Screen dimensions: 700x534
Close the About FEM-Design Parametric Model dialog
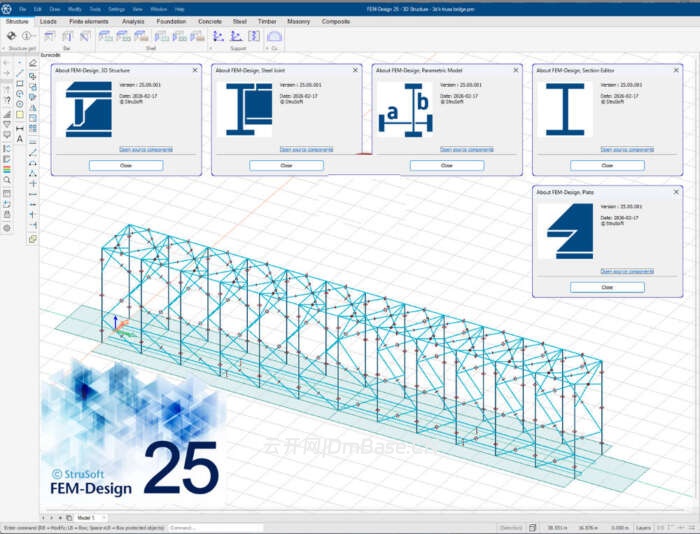click(447, 166)
